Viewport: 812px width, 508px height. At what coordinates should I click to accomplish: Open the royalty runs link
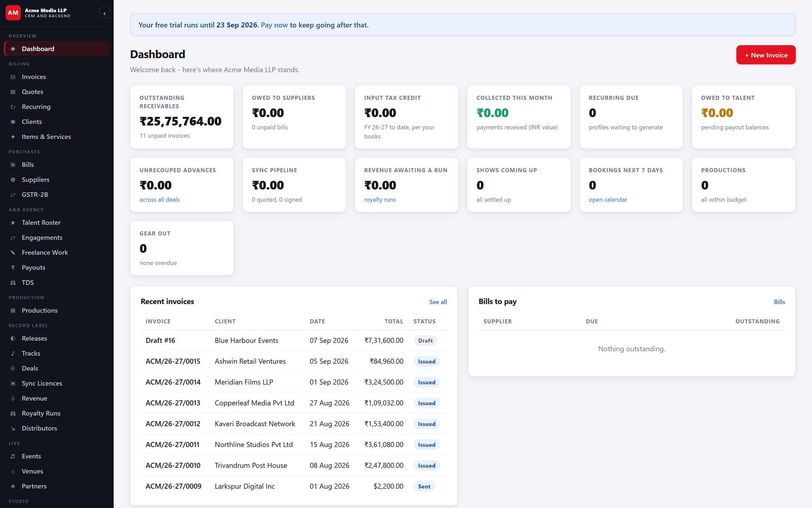tap(380, 200)
